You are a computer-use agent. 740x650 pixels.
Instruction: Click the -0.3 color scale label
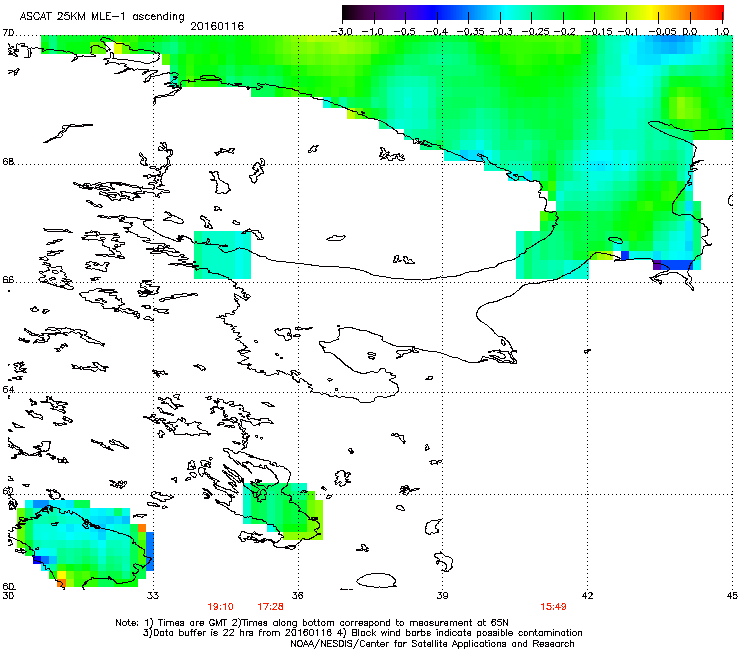(502, 32)
